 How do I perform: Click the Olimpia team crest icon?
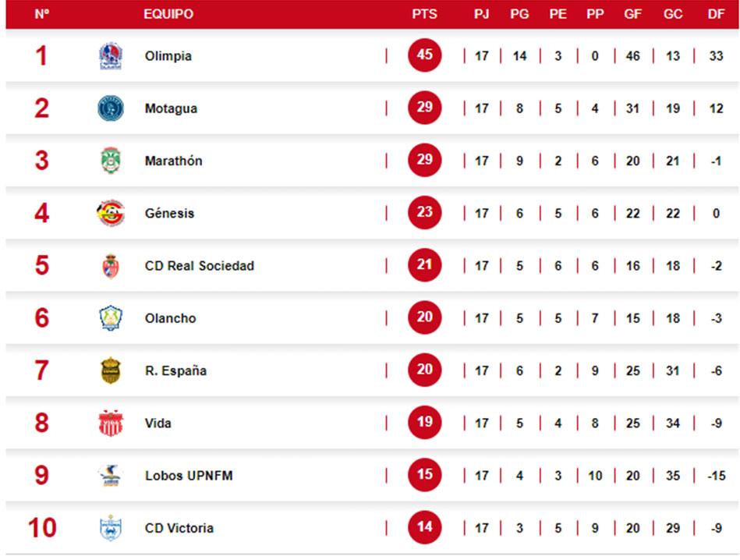point(111,56)
